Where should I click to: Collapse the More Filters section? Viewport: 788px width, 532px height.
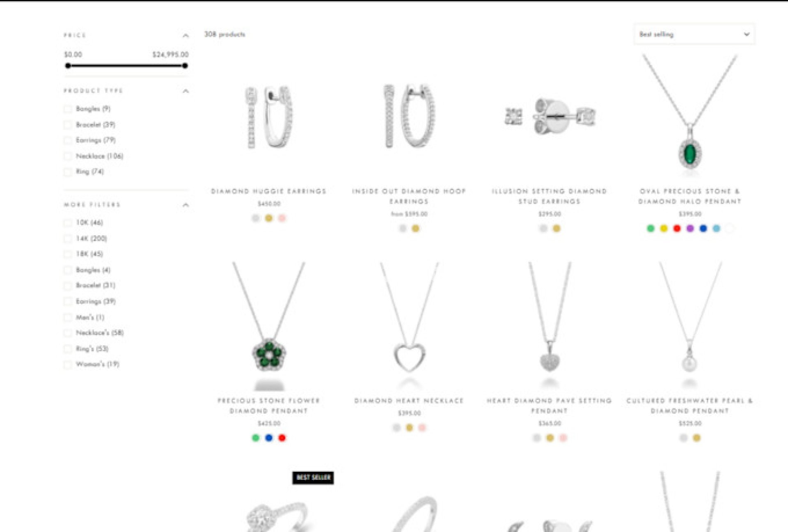click(x=186, y=204)
